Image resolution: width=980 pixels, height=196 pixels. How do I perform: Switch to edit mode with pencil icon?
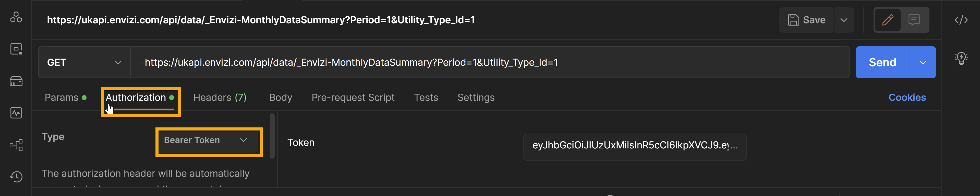(x=888, y=20)
